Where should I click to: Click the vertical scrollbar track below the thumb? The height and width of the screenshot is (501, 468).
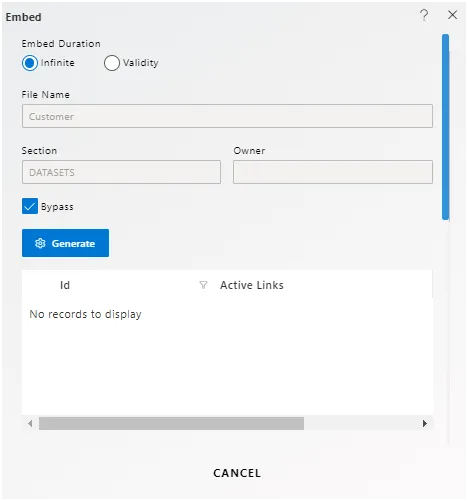pyautogui.click(x=446, y=332)
